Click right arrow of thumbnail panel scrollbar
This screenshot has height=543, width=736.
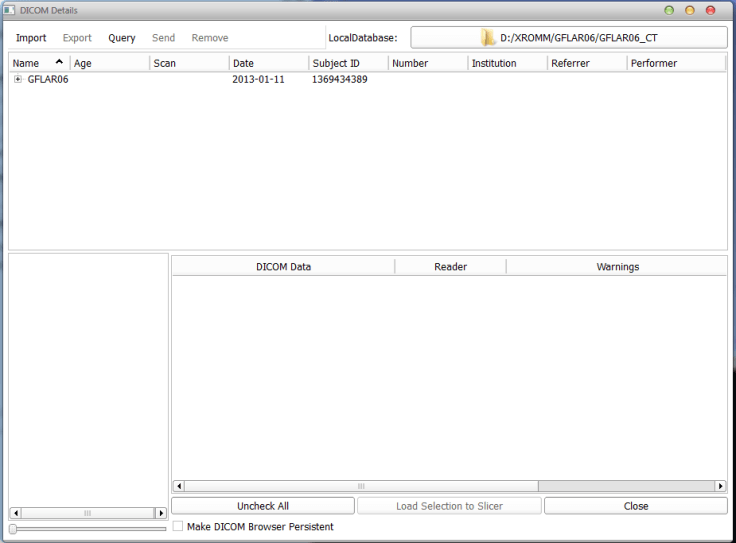pyautogui.click(x=161, y=513)
